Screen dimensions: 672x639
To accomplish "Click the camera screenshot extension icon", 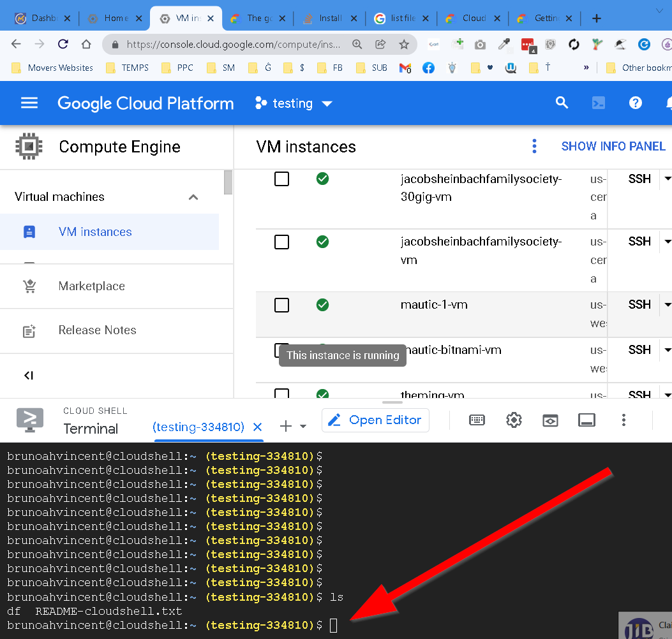I will coord(480,44).
